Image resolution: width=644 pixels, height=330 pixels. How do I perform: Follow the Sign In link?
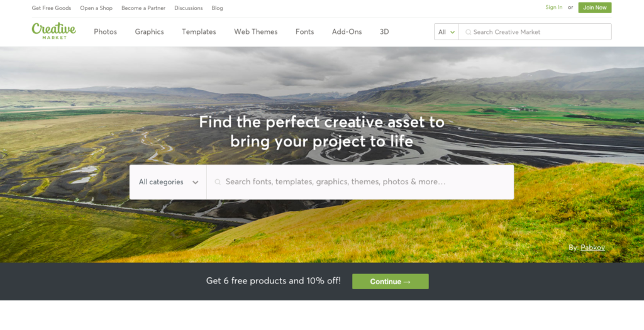click(x=553, y=8)
